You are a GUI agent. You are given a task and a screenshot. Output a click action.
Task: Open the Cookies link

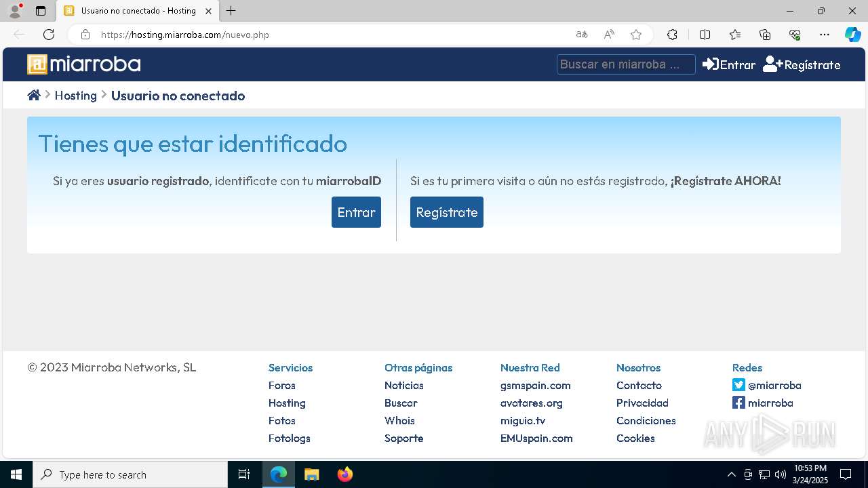coord(635,438)
